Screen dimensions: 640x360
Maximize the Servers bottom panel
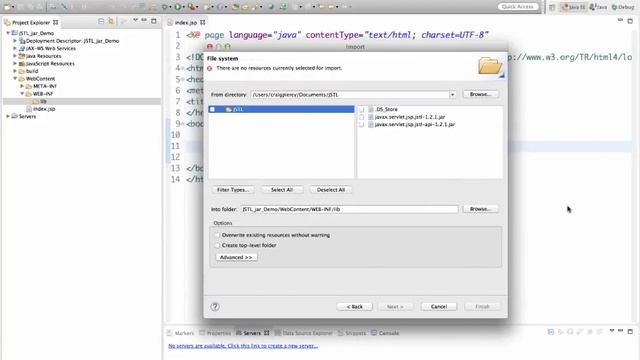click(x=630, y=331)
